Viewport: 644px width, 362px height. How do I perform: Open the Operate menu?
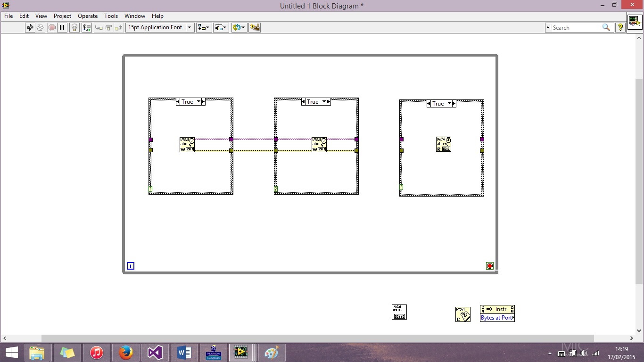point(88,16)
